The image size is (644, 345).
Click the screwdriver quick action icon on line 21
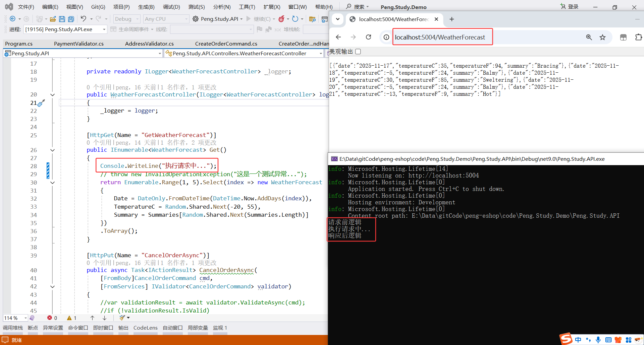(x=41, y=103)
